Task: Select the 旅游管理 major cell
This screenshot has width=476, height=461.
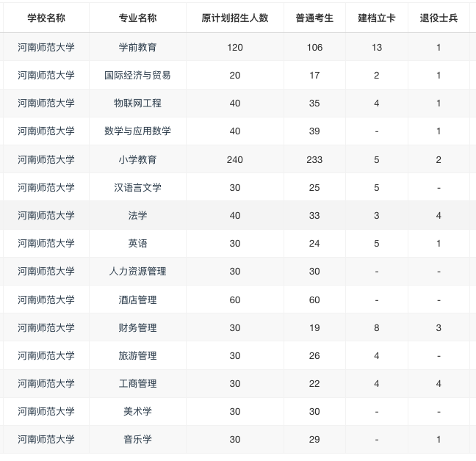Action: (x=137, y=355)
